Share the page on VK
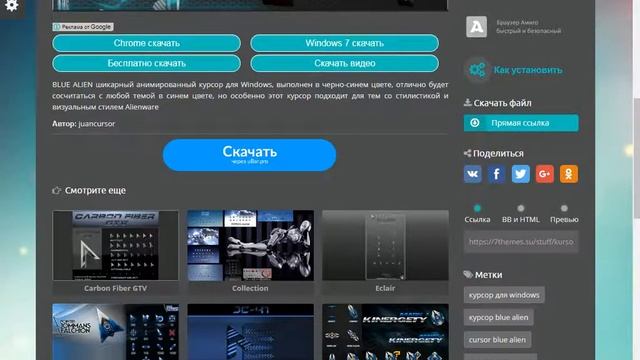Image resolution: width=640 pixels, height=360 pixels. coord(473,174)
